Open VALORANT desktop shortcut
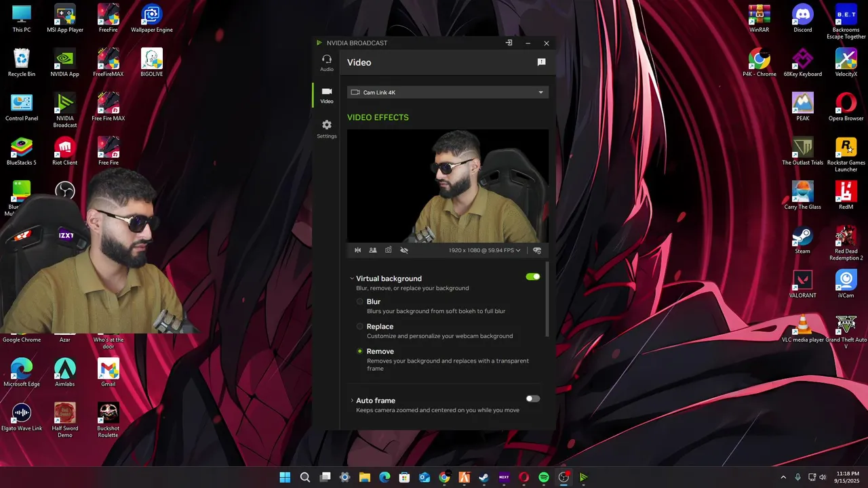This screenshot has height=488, width=868. [803, 284]
